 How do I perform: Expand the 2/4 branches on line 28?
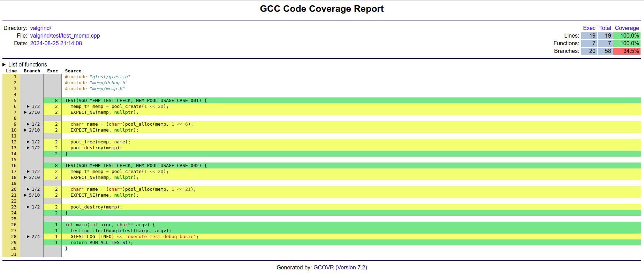33,237
